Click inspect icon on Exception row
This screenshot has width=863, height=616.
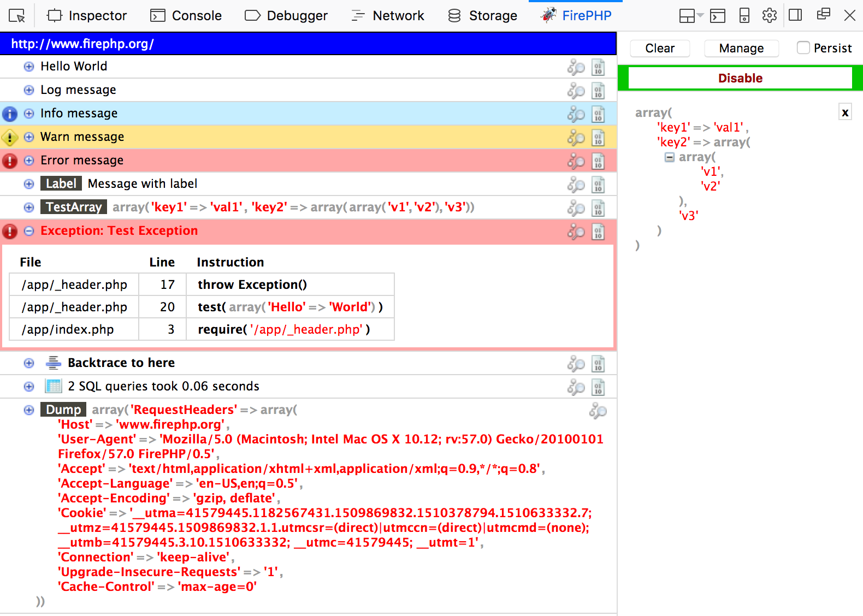click(x=576, y=232)
